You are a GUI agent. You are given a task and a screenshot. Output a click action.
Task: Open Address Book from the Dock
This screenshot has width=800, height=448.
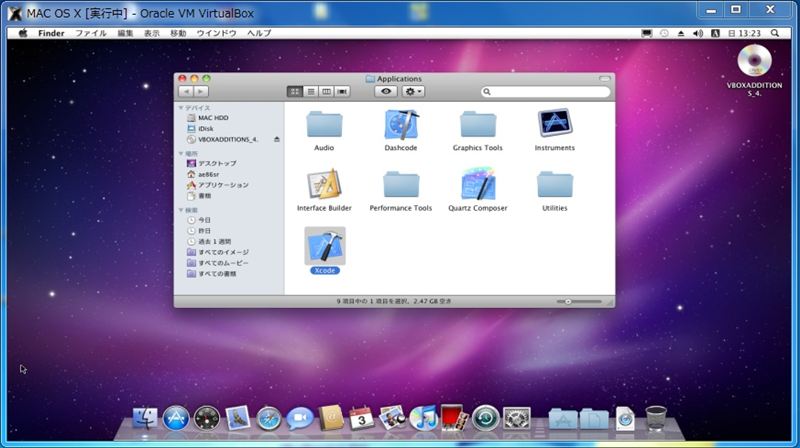point(331,418)
